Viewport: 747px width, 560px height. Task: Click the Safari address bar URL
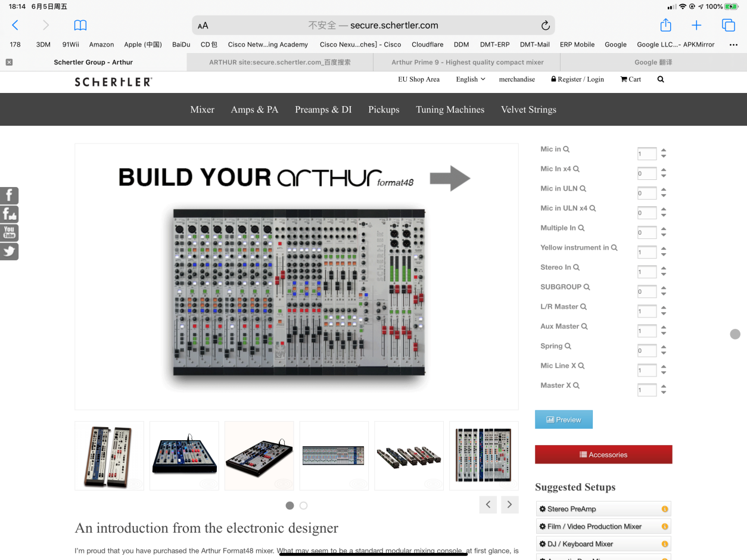[x=374, y=26]
